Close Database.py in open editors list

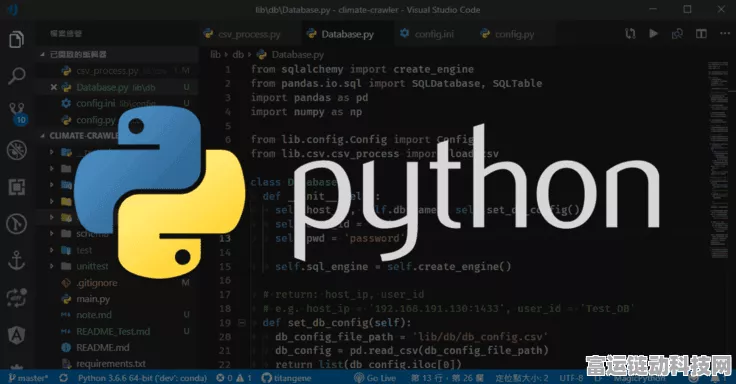point(54,87)
